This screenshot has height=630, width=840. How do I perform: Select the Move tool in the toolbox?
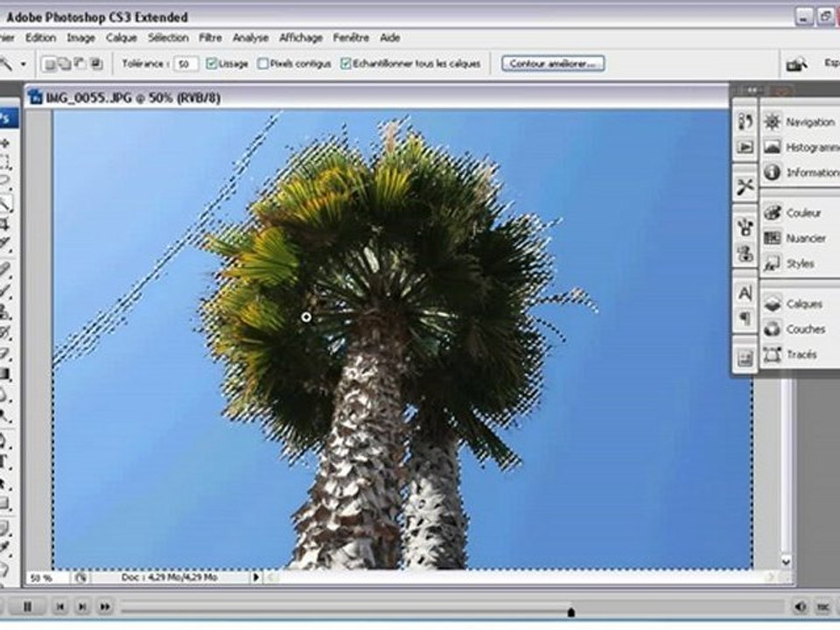coord(5,143)
